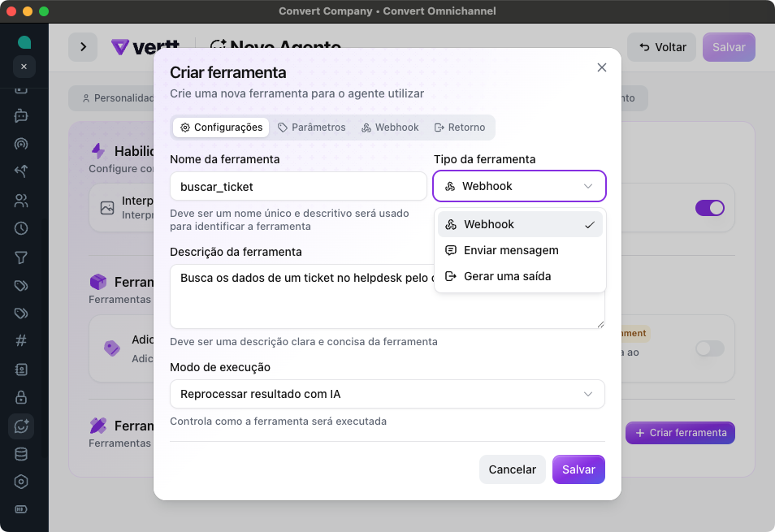775x532 pixels.
Task: Click the Criar ferramenta button
Action: (681, 433)
